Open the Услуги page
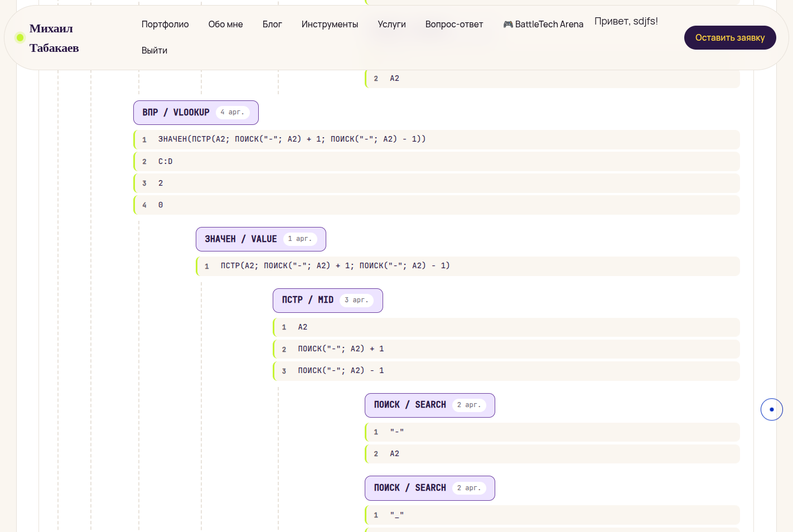 pyautogui.click(x=391, y=25)
